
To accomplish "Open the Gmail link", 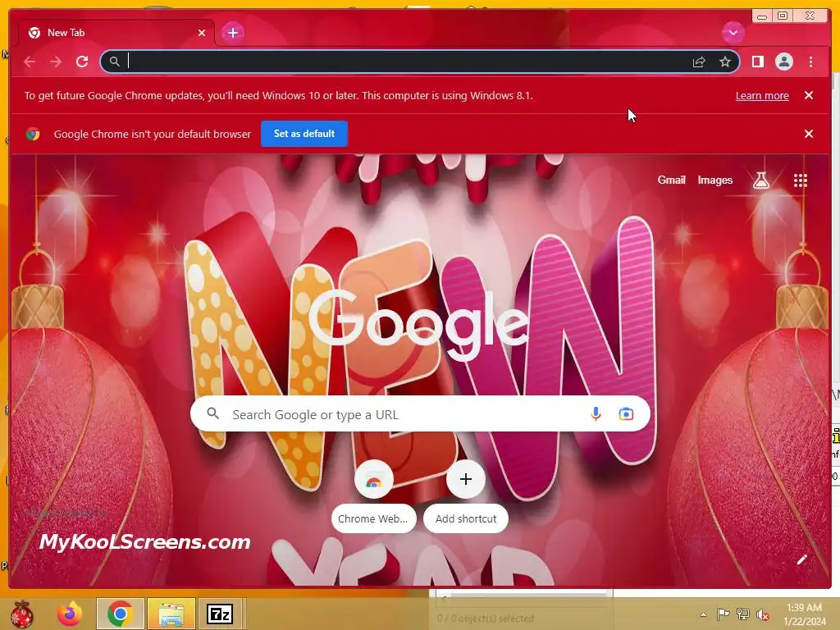I will click(671, 180).
